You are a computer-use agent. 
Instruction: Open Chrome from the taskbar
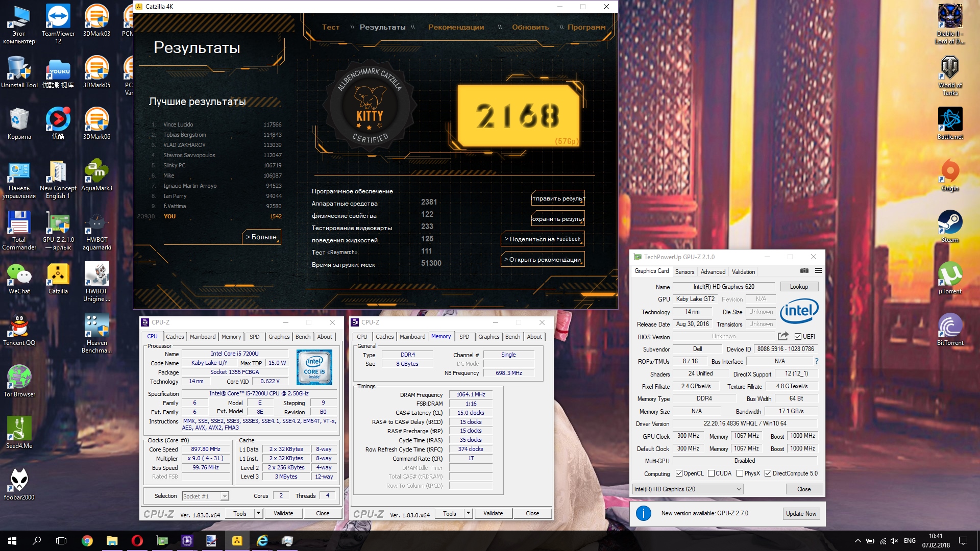(x=87, y=541)
